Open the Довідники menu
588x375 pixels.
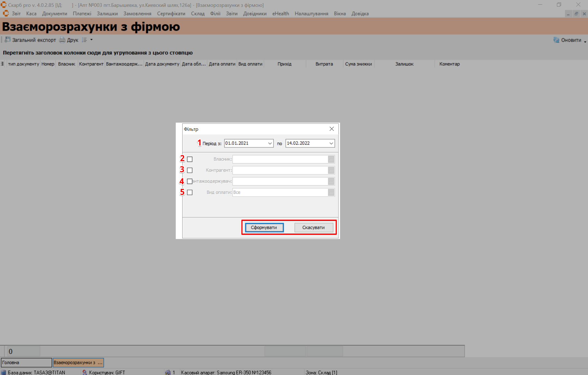(x=255, y=14)
